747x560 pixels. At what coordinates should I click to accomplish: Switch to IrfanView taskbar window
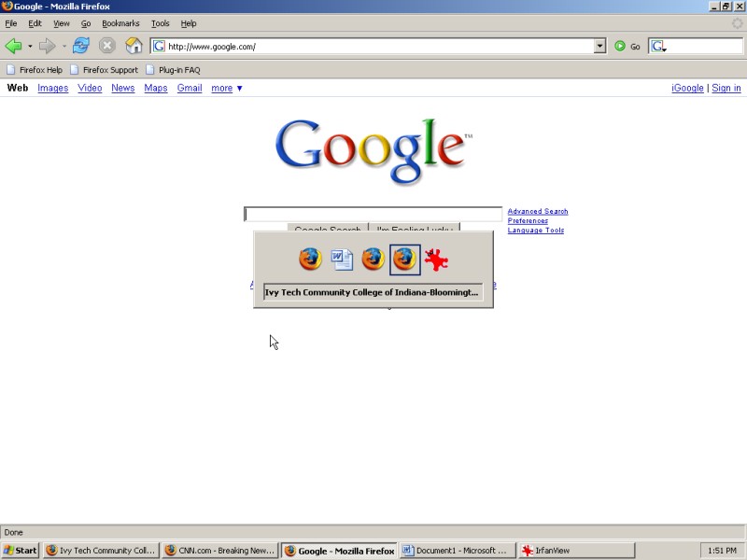[x=576, y=551]
